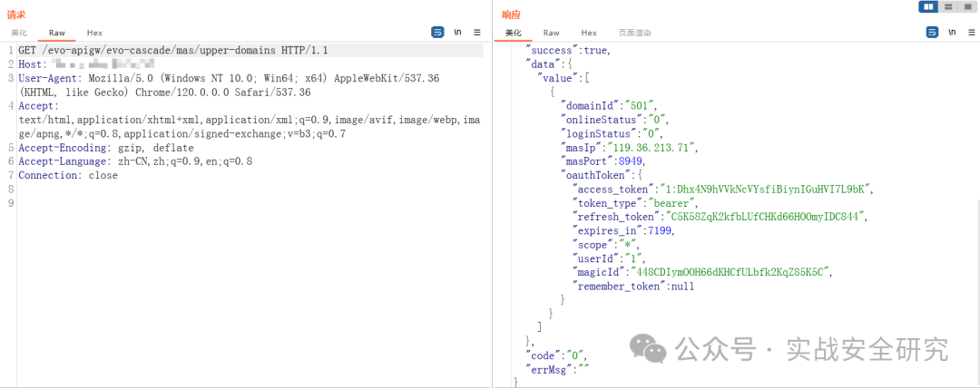Click the "scope":"*" line
Image resolution: width=980 pixels, height=389 pixels.
coord(606,245)
